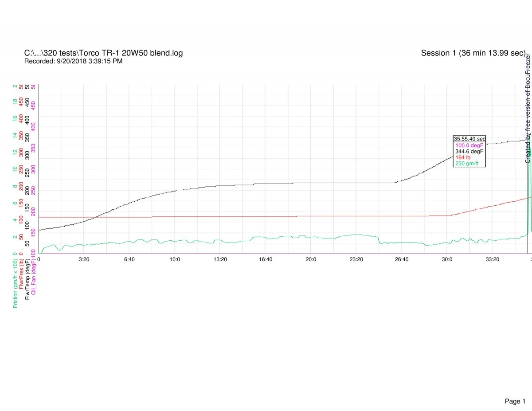The height and width of the screenshot is (411, 532).
Task: Click the 20:0 time axis tick
Action: [311, 259]
